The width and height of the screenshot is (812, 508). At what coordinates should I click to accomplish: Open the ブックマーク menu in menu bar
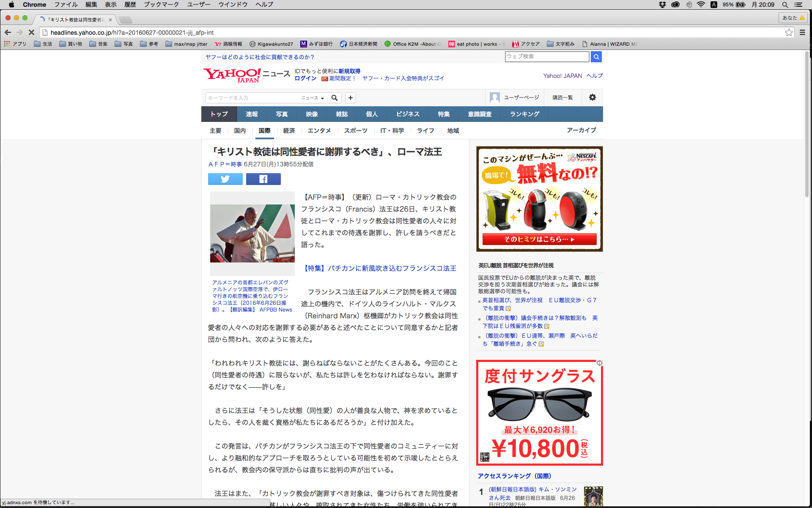coord(161,5)
